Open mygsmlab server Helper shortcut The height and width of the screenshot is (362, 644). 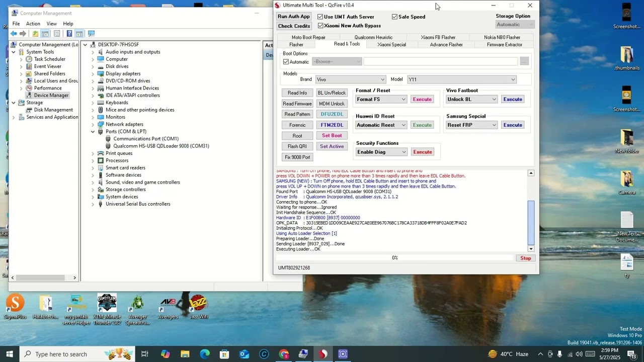pyautogui.click(x=76, y=309)
